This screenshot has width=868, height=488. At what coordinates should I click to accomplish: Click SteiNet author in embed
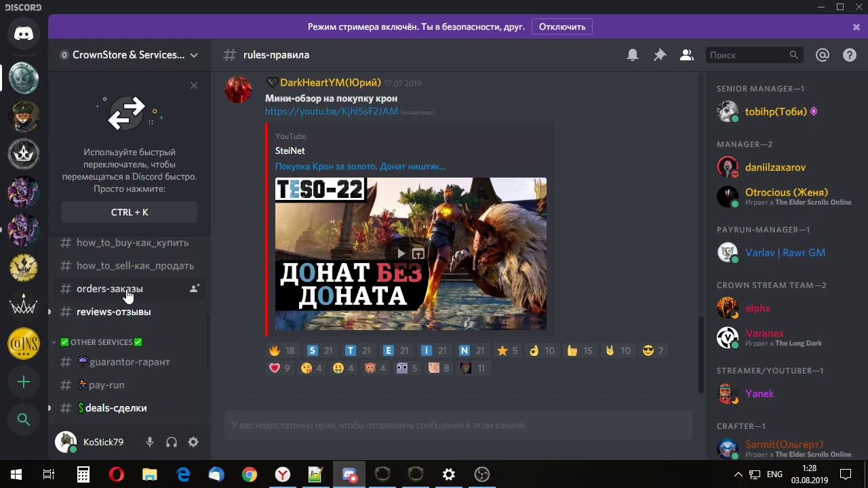pyautogui.click(x=290, y=150)
